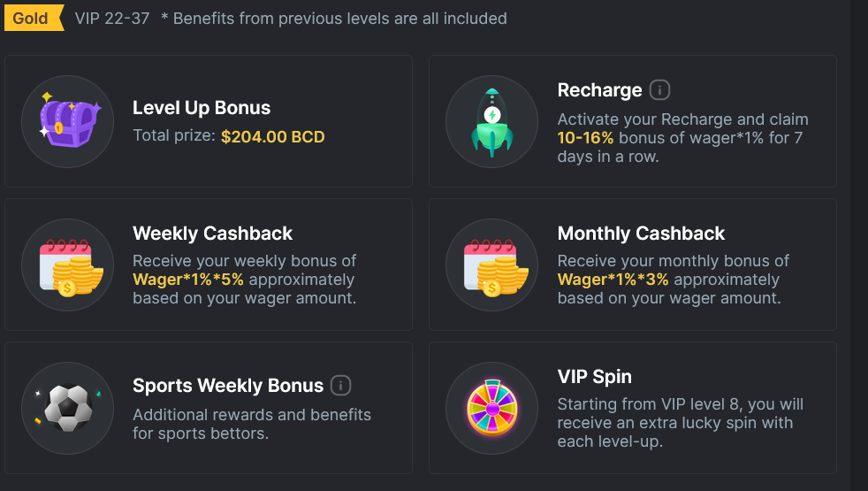Click the green rocket Recharge icon
868x491 pixels.
point(491,121)
